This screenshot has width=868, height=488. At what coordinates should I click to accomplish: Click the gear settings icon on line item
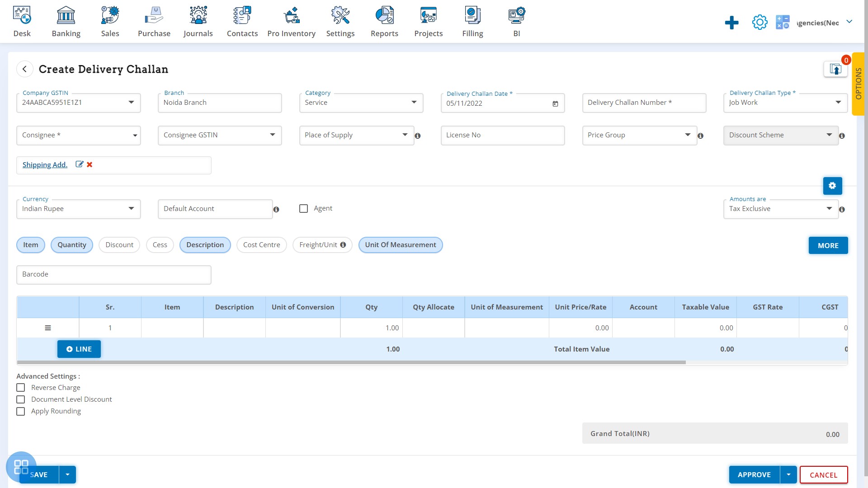tap(832, 185)
